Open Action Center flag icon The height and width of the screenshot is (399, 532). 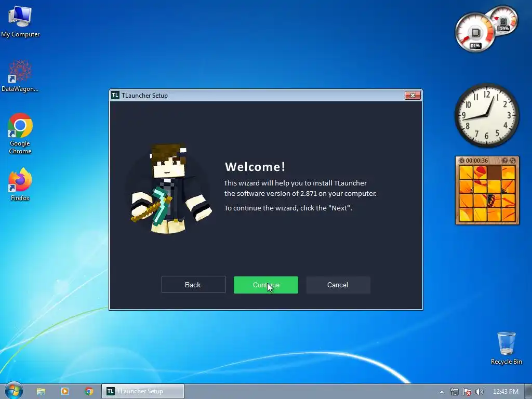[x=467, y=392]
